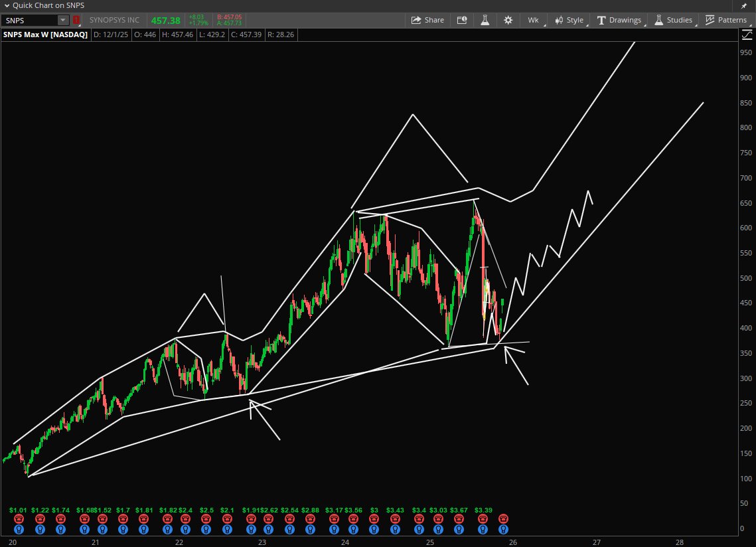Click the $1.58 earnings value label
Screen dimensions: 756x547
(x=86, y=510)
